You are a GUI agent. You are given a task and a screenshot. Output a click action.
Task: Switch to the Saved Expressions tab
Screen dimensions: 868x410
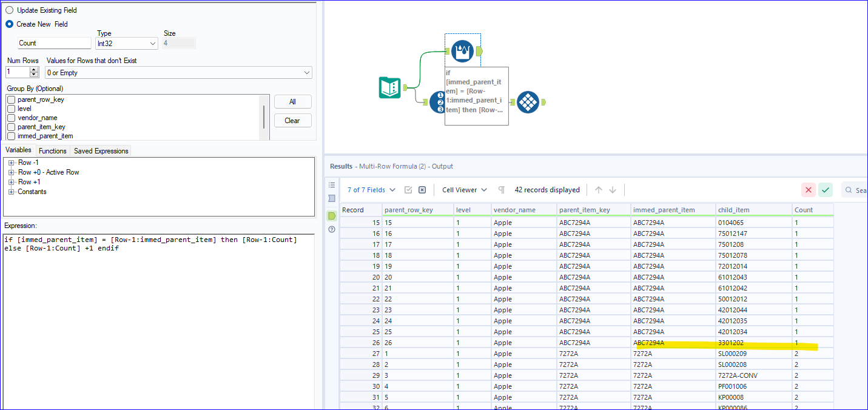tap(100, 150)
